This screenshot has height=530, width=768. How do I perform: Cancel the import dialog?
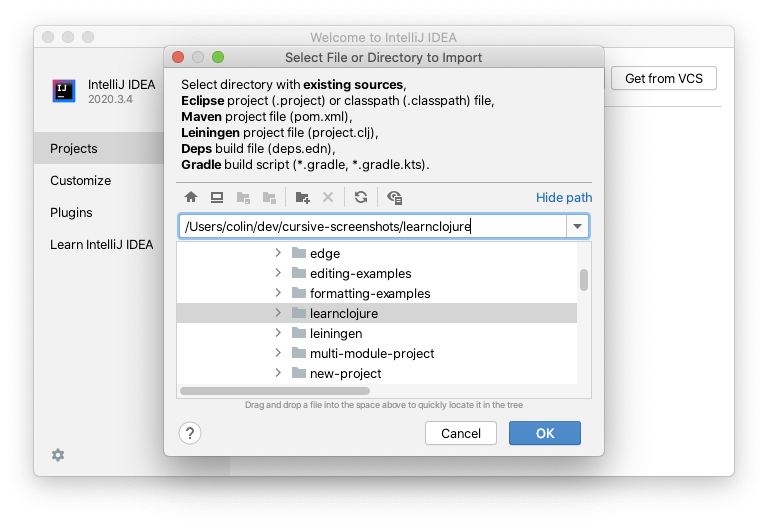click(x=461, y=433)
